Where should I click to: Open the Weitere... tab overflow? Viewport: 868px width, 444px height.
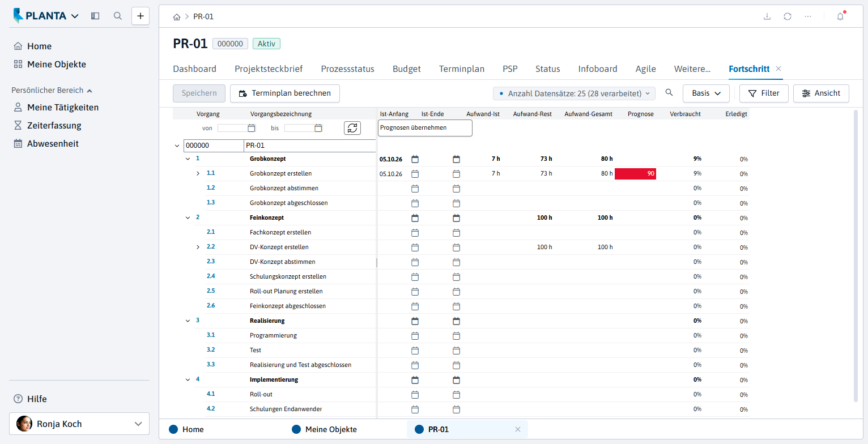tap(692, 69)
